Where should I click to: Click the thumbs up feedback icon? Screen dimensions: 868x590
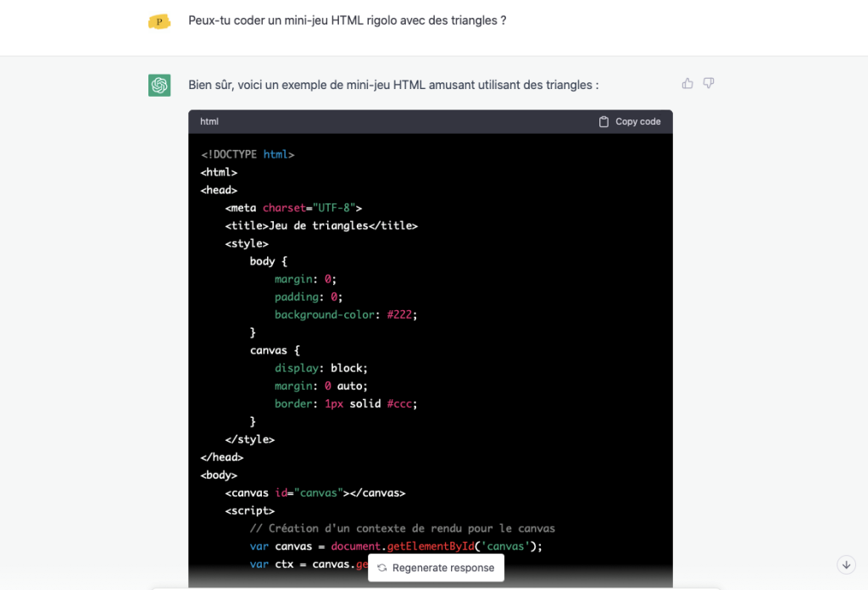pyautogui.click(x=687, y=84)
